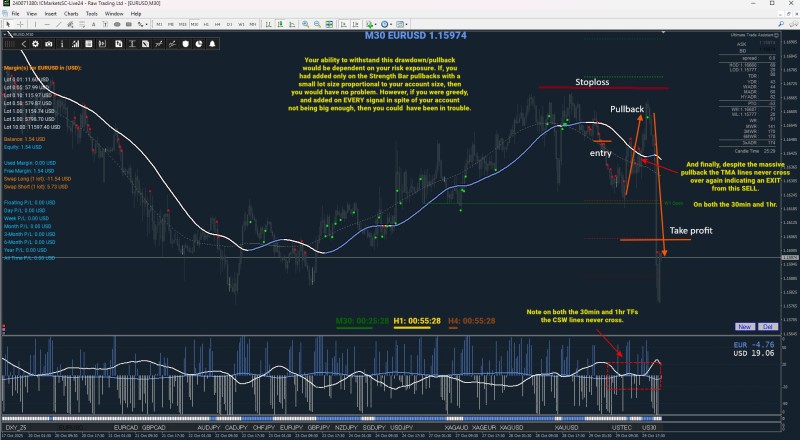The image size is (800, 440).
Task: Select the red Stoploss line
Action: point(603,88)
